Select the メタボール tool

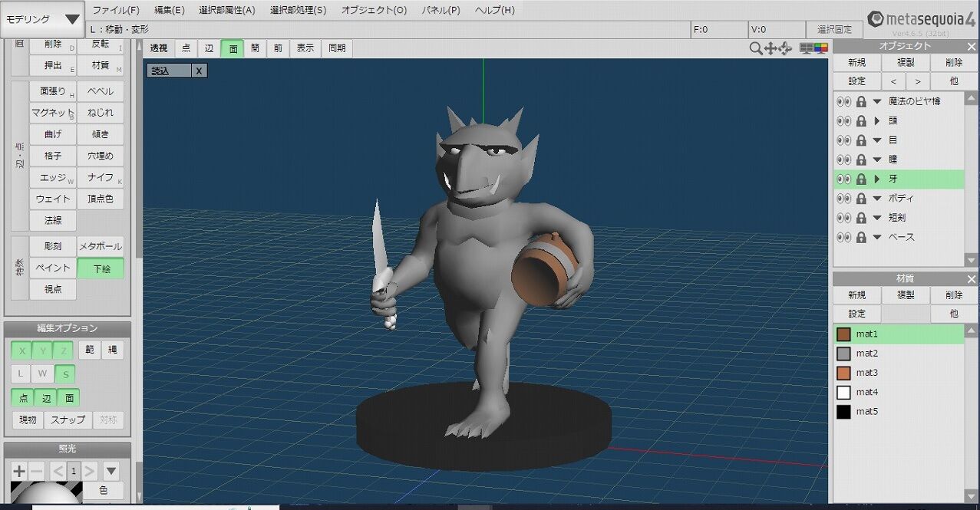(x=101, y=246)
